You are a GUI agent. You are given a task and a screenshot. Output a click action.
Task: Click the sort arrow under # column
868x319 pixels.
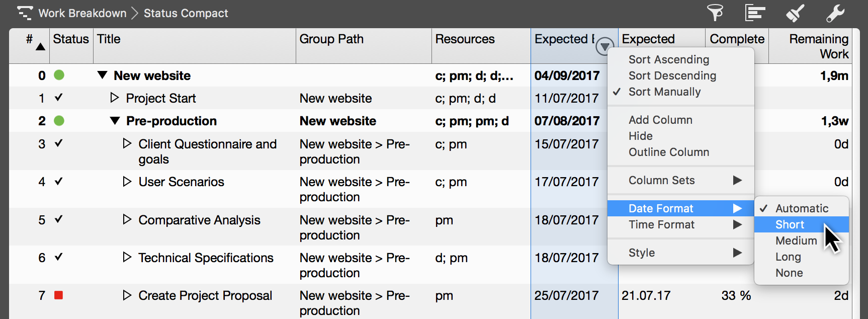point(41,47)
